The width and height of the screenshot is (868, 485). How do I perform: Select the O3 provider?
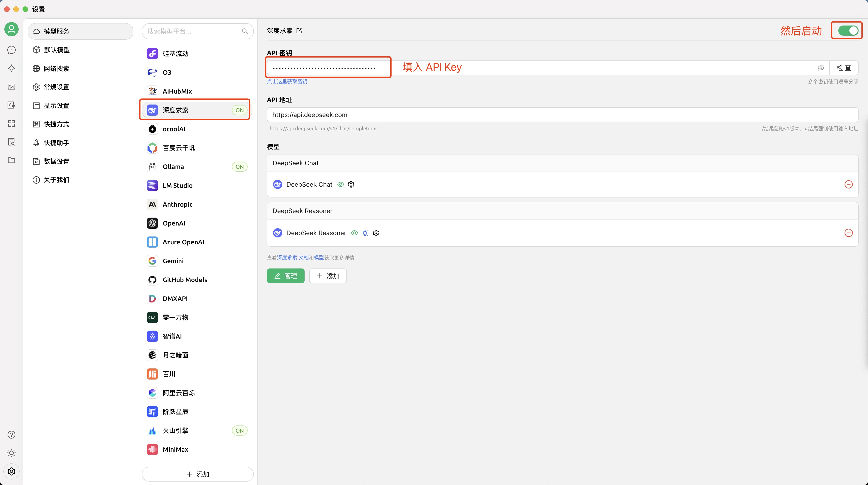197,72
